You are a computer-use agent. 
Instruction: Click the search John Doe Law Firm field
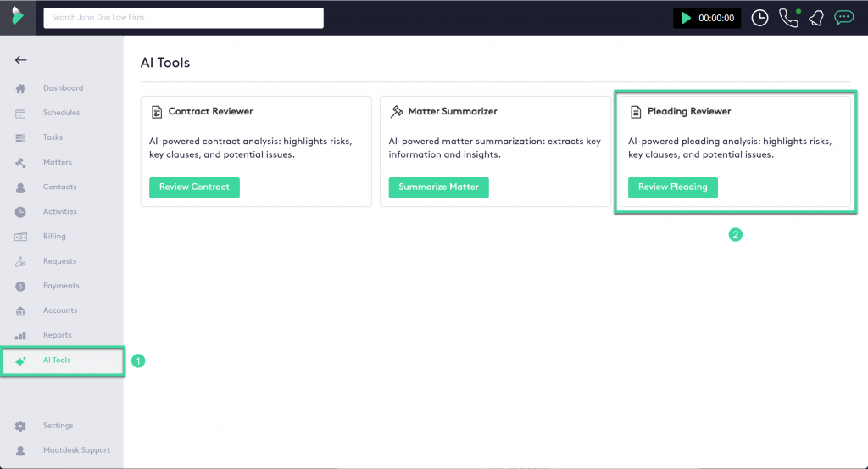[x=183, y=18]
